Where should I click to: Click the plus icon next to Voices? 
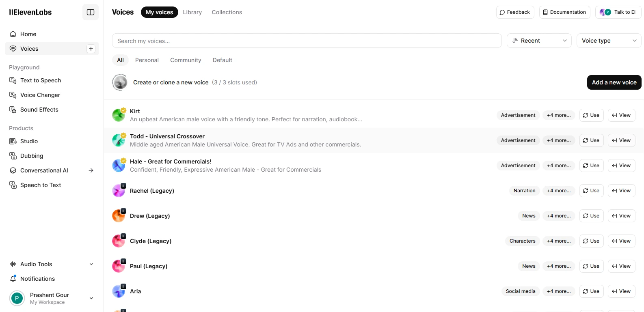[x=91, y=49]
